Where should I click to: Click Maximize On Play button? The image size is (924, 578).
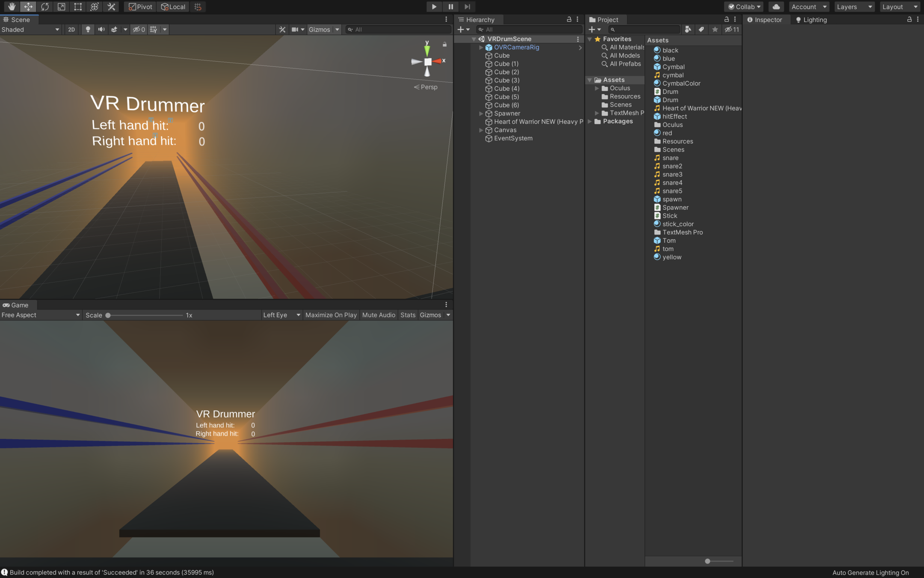tap(331, 315)
